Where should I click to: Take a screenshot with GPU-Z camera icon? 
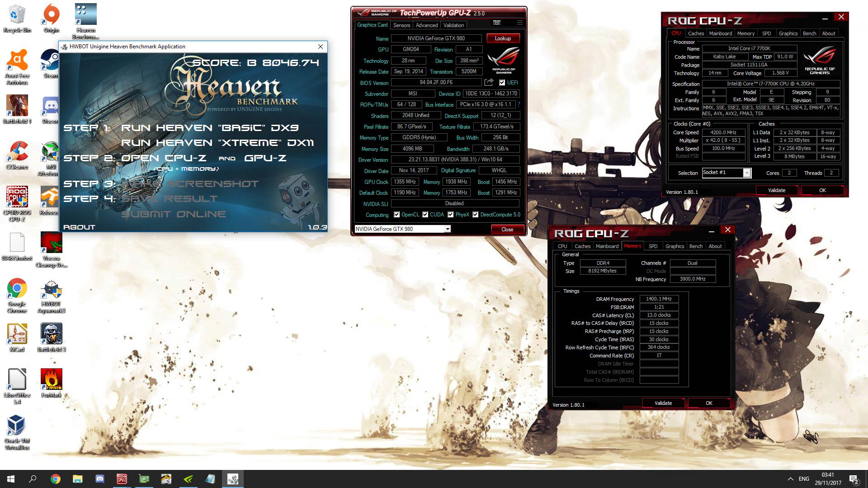(497, 23)
